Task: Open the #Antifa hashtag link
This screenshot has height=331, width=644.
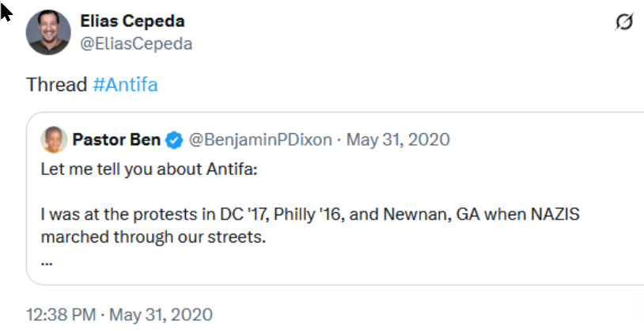Action: pos(125,85)
